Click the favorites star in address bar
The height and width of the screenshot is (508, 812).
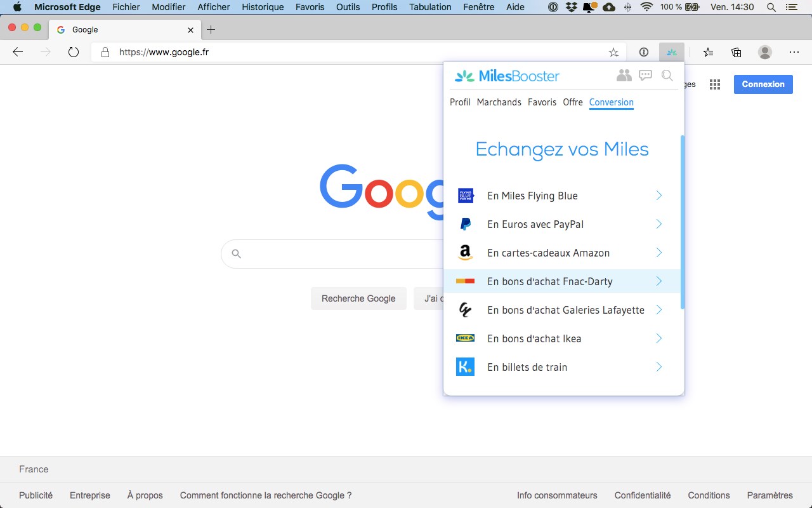point(613,52)
